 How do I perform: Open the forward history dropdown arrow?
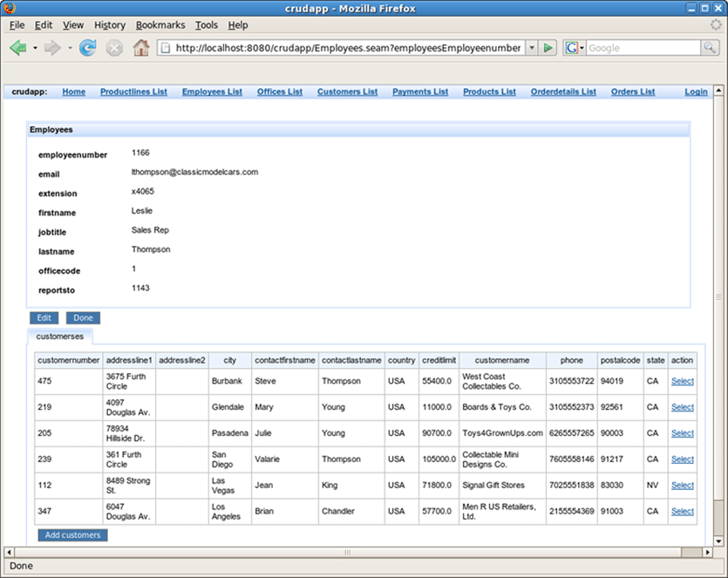[x=70, y=48]
